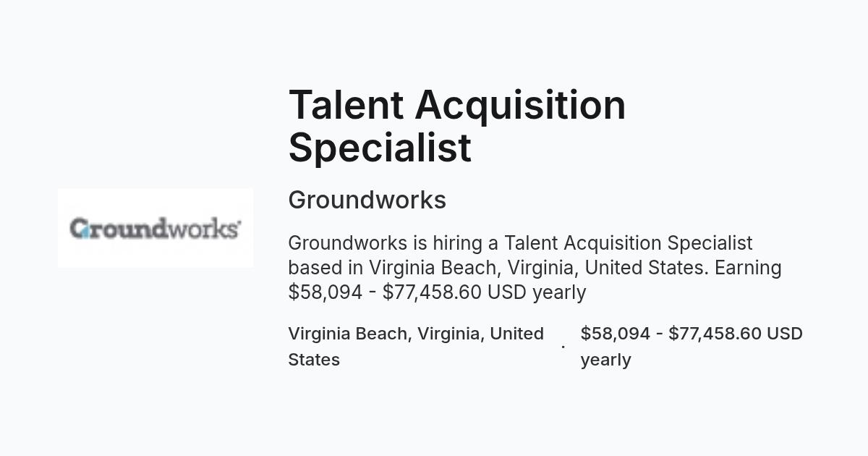Open the Talent Acquisition Specialist job title
The height and width of the screenshot is (456, 868).
pos(457,126)
